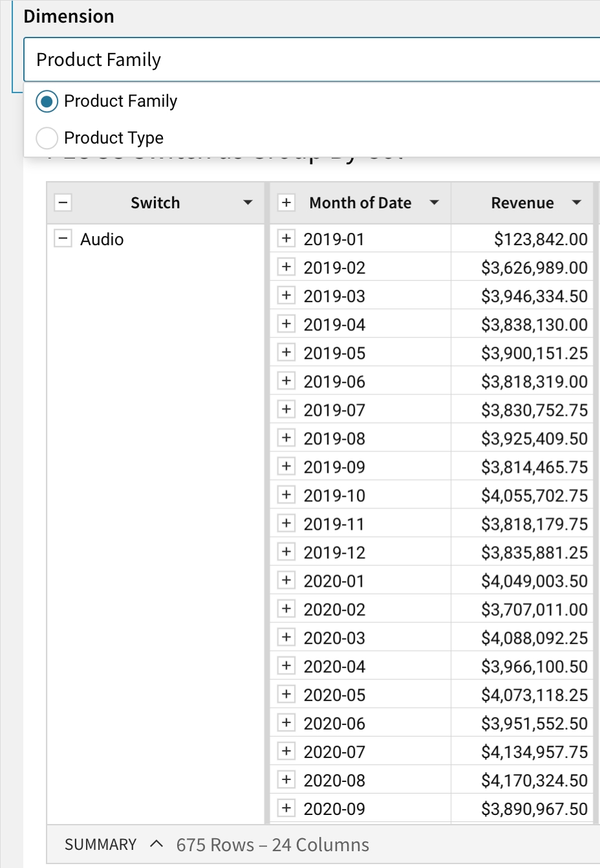Click the Revenue column header
600x868 pixels.
[x=522, y=203]
